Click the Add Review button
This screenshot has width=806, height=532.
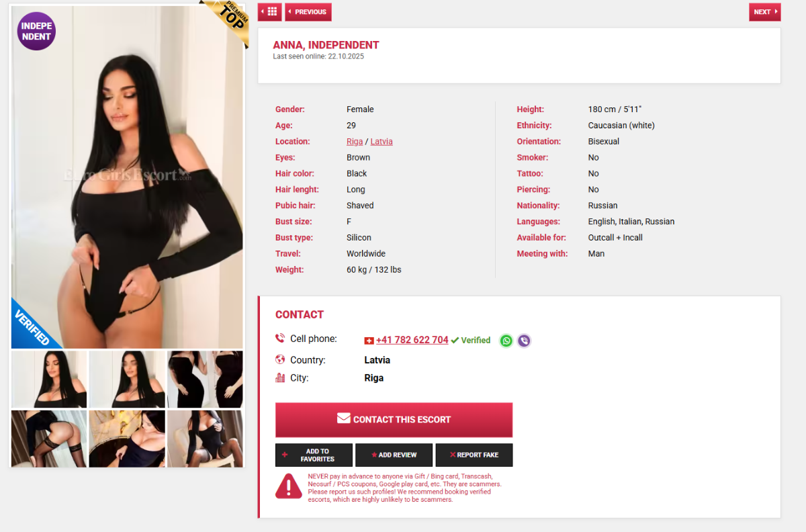coord(394,455)
